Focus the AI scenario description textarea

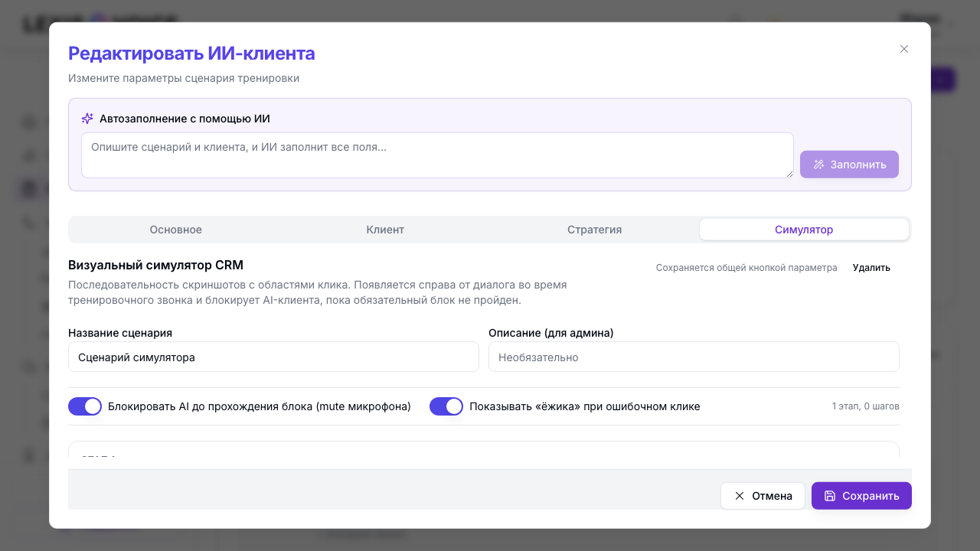[x=437, y=155]
